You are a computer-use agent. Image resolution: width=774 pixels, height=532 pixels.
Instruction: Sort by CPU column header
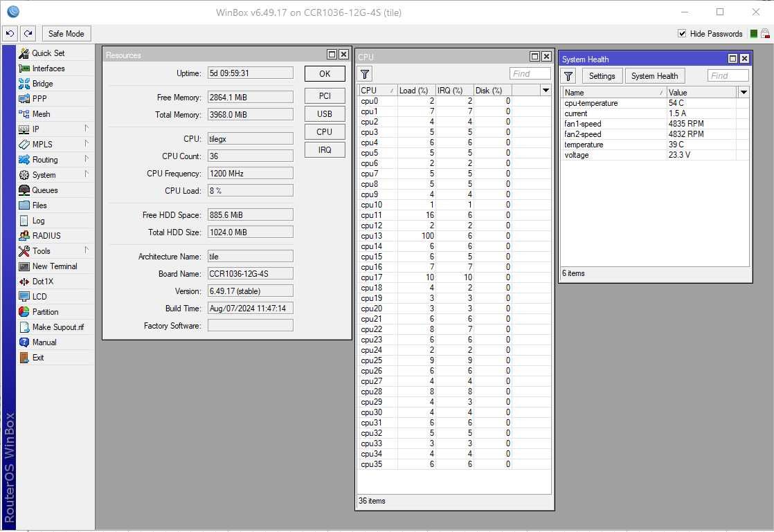[x=377, y=90]
